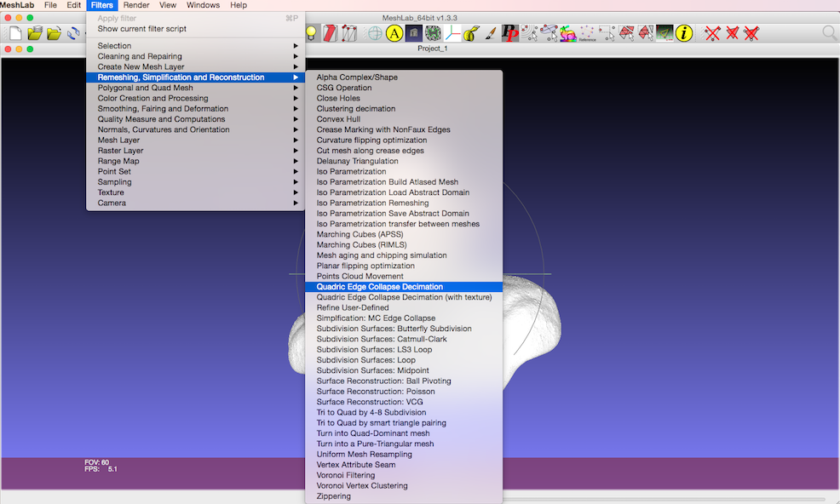Click the MeshLab application menu

point(17,5)
